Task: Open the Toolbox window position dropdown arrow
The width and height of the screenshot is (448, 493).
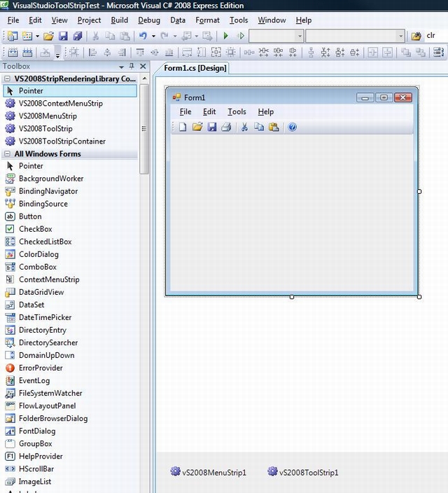Action: click(121, 67)
